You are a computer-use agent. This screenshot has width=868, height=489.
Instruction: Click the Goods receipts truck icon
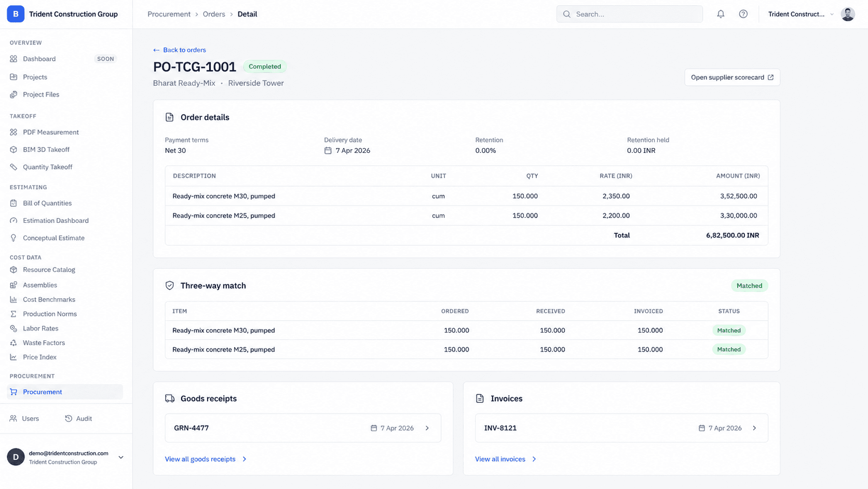pyautogui.click(x=170, y=399)
